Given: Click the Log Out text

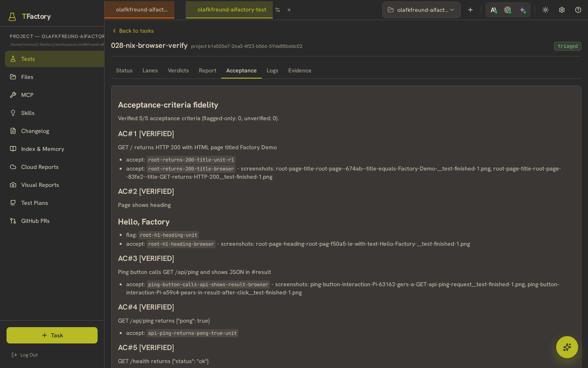Looking at the screenshot, I should (29, 355).
